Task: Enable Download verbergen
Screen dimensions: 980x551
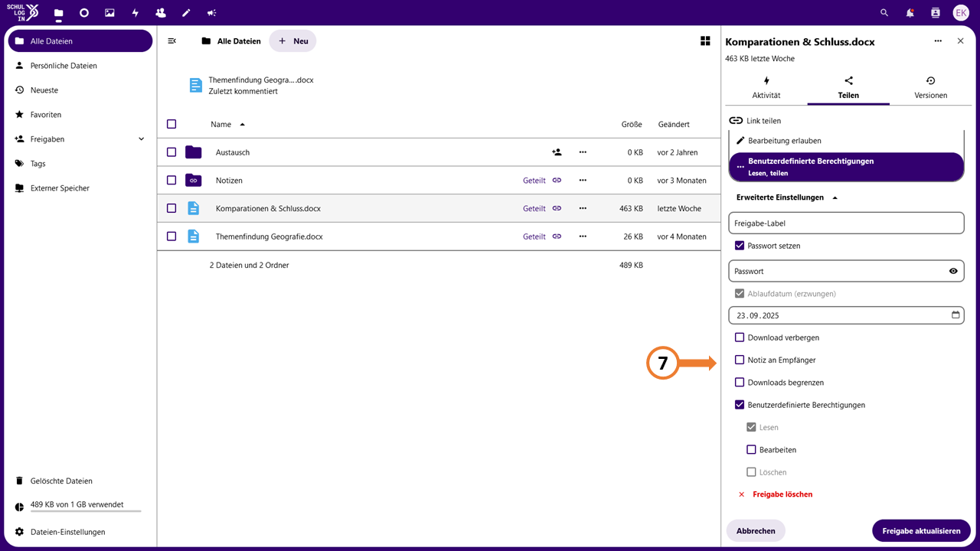Action: pyautogui.click(x=740, y=337)
